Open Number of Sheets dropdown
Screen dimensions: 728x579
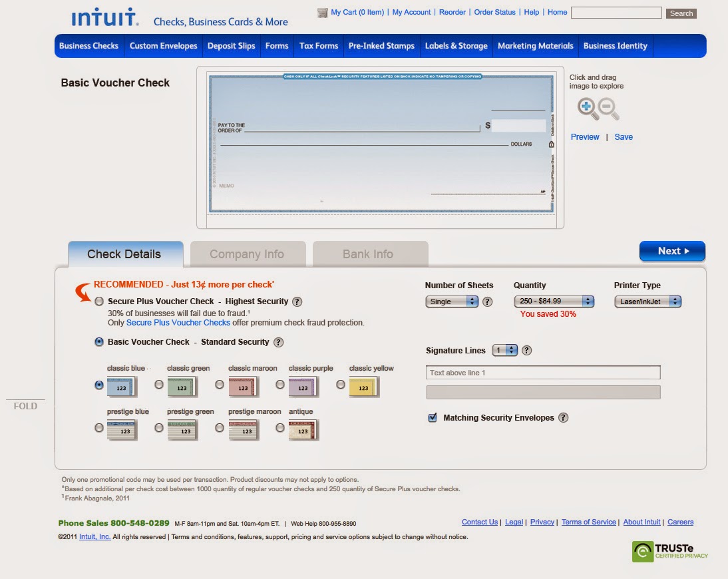452,301
